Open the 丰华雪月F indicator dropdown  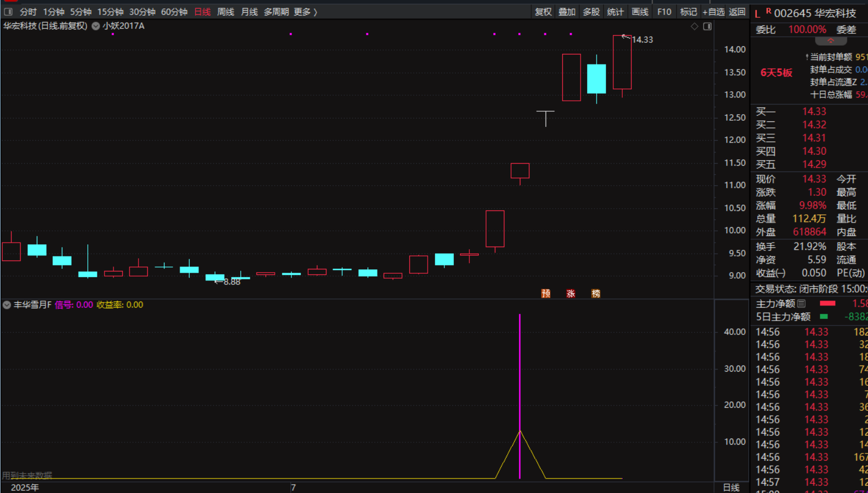(7, 305)
